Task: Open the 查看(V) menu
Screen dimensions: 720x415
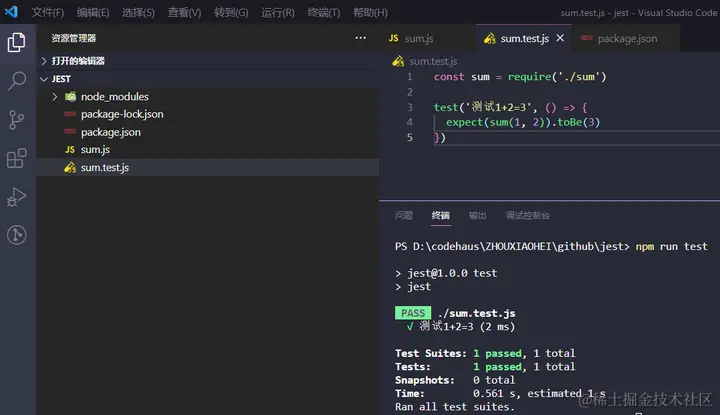Action: (184, 12)
